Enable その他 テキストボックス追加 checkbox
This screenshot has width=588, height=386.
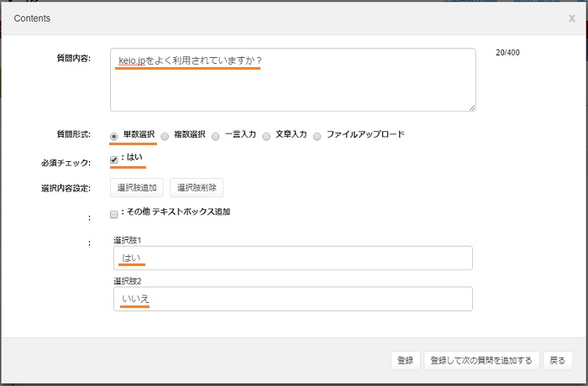click(114, 214)
